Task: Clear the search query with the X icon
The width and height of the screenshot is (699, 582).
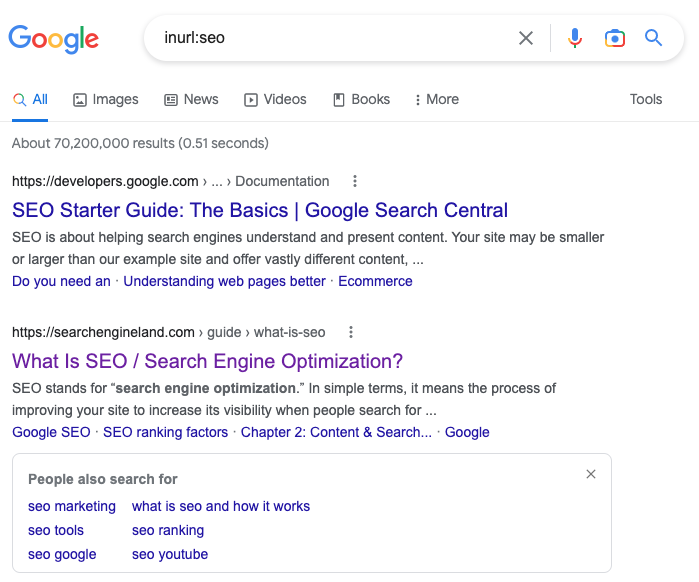Action: 526,38
